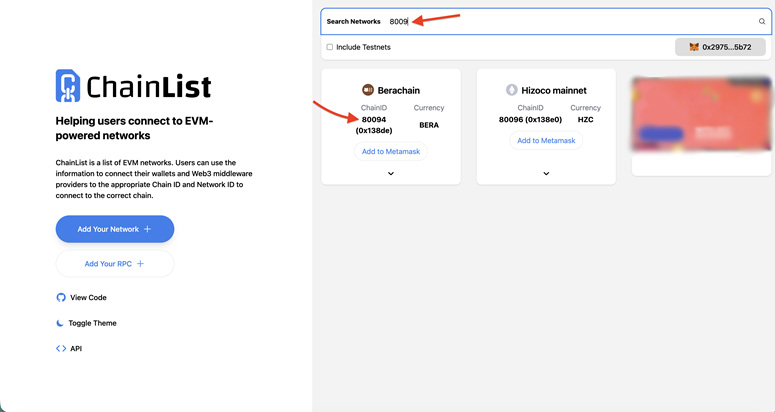The image size is (775, 412).
Task: Open the API menu link text
Action: pos(76,349)
